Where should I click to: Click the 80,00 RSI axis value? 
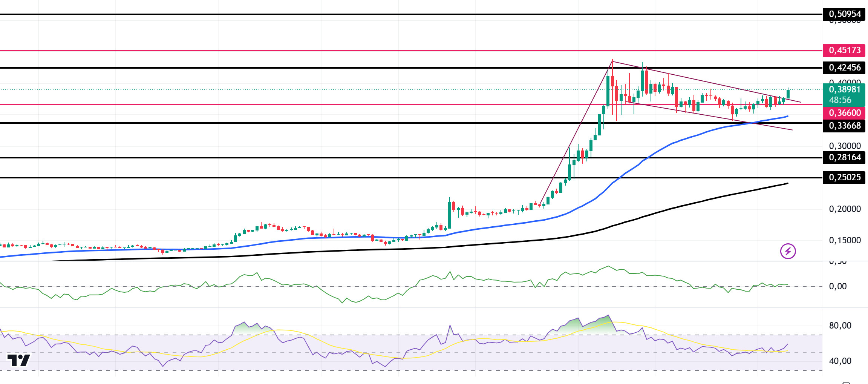tap(840, 326)
